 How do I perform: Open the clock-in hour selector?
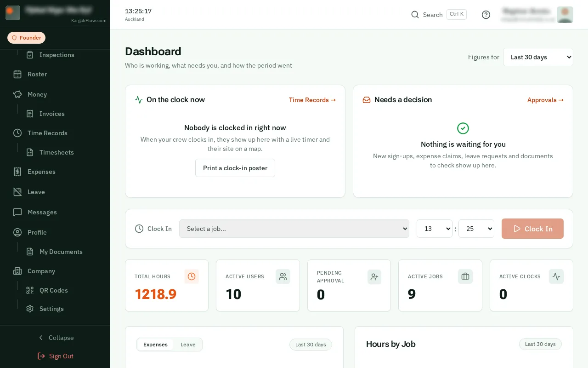click(x=435, y=229)
